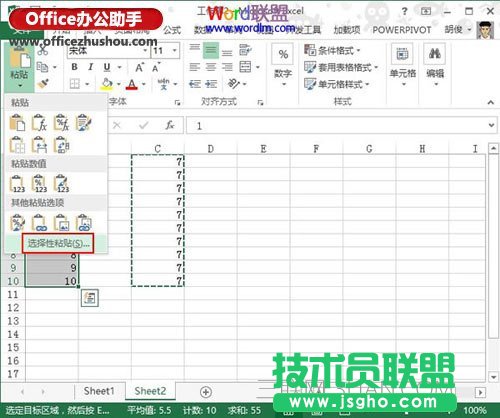
Task: Open the Fill Color dropdown arrow
Action: click(118, 84)
